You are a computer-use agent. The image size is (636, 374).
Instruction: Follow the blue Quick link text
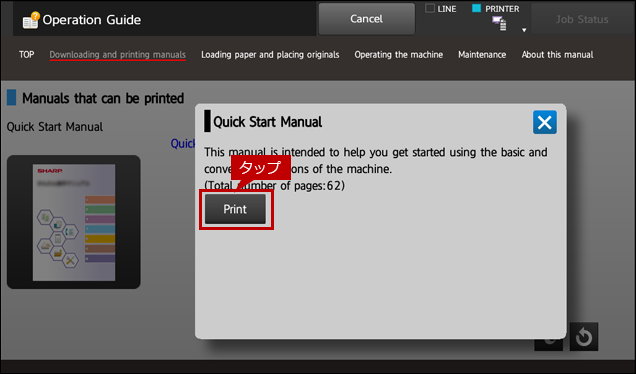tap(183, 144)
